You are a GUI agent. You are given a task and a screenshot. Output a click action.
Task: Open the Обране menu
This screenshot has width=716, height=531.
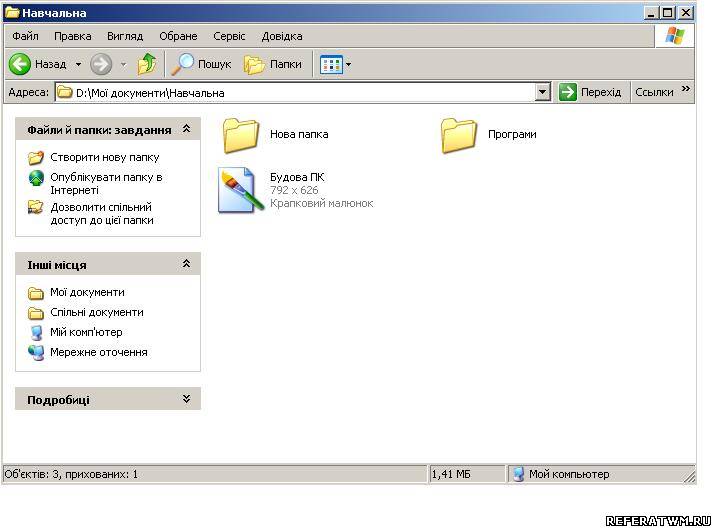(178, 36)
